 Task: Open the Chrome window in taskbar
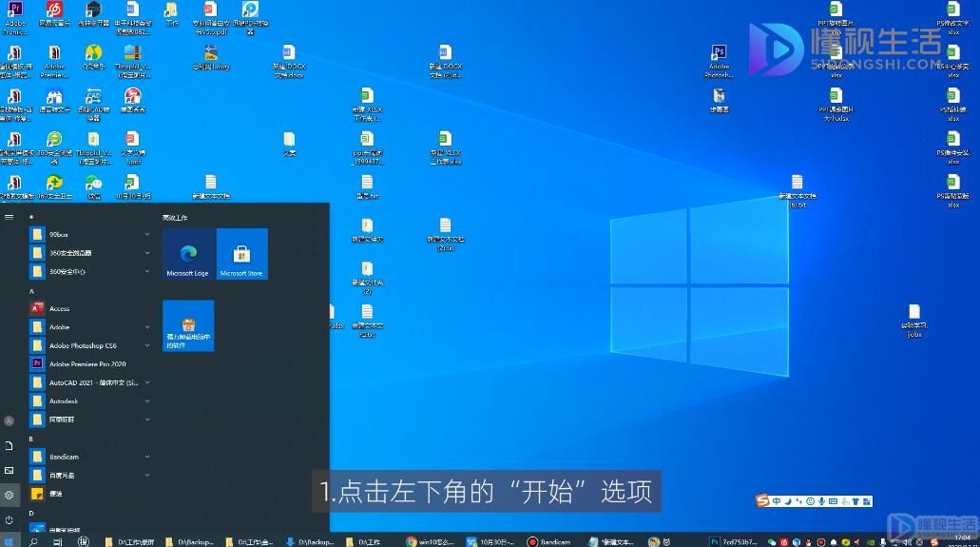[x=429, y=541]
